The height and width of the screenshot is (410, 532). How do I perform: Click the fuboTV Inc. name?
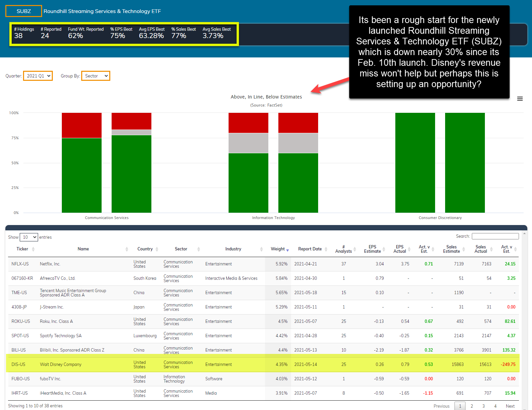(50, 379)
